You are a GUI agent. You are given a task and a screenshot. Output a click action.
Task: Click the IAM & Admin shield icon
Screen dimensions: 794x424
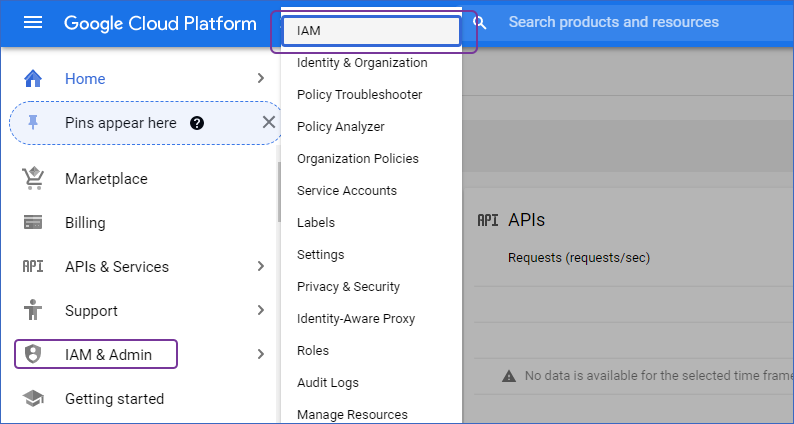(33, 354)
